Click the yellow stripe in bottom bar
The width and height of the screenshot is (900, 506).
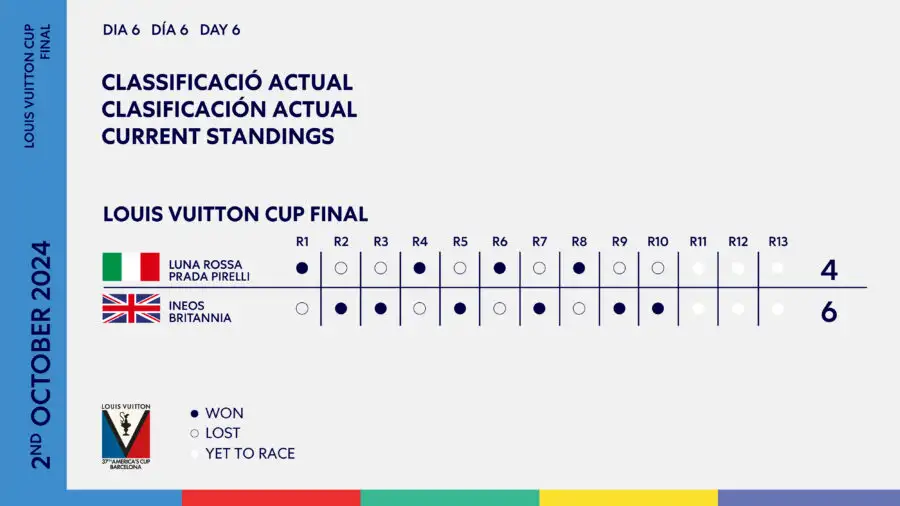pyautogui.click(x=628, y=497)
